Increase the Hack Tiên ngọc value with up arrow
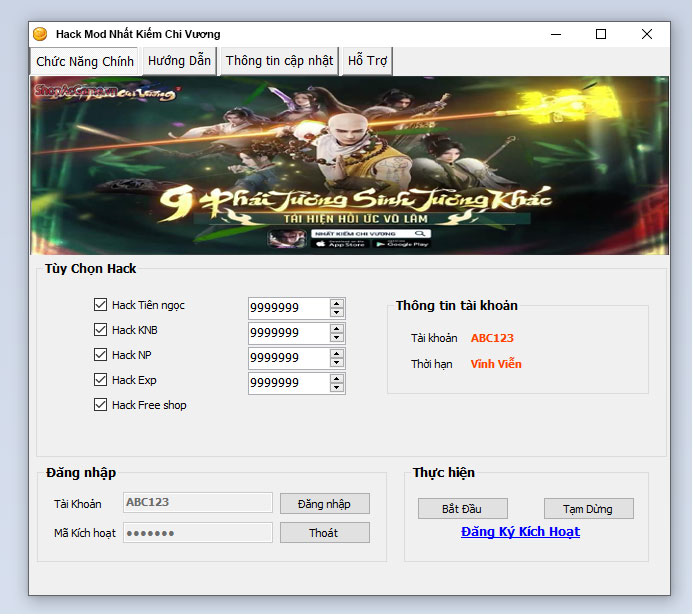This screenshot has height=616, width=693. coord(337,304)
